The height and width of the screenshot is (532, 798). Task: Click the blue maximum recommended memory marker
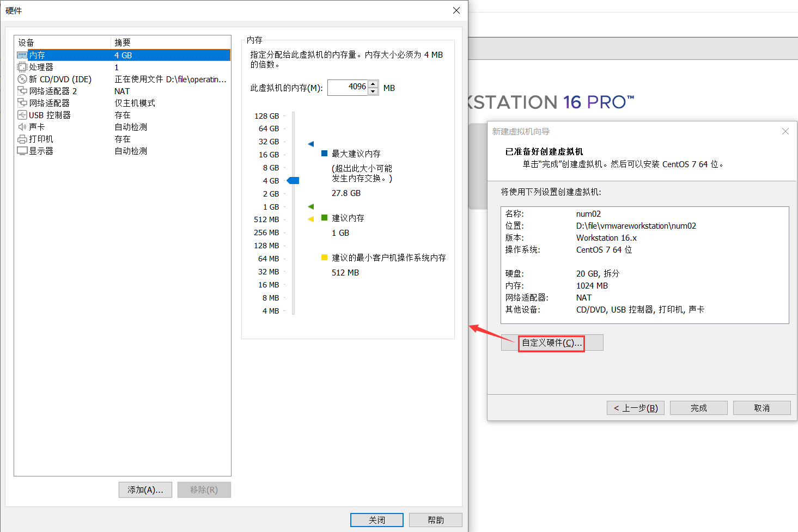pyautogui.click(x=311, y=144)
